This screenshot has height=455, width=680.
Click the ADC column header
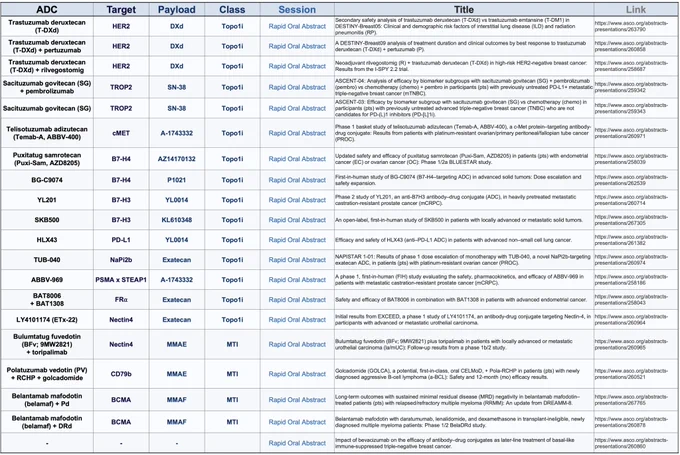click(47, 10)
